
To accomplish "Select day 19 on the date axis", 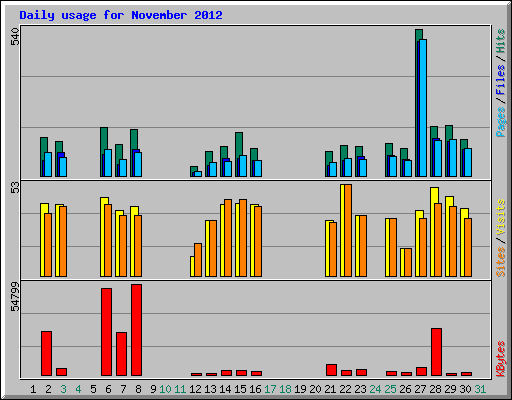I will tap(300, 389).
